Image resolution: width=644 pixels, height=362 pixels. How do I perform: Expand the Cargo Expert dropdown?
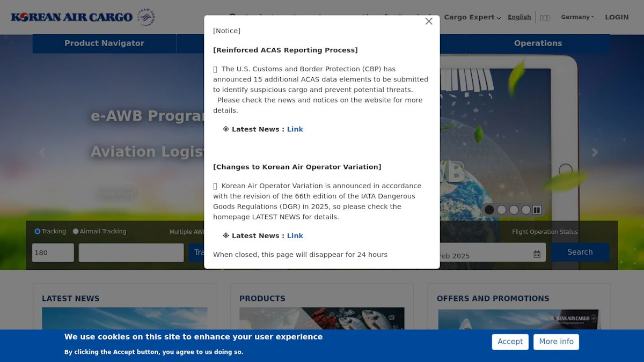pyautogui.click(x=472, y=17)
